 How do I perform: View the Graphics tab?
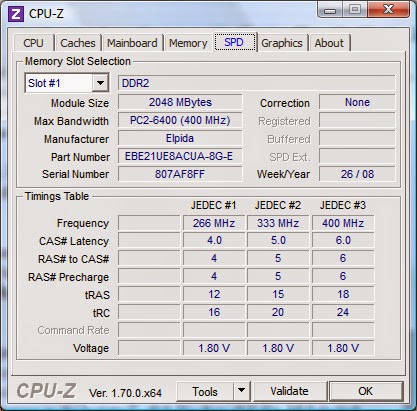pos(282,43)
